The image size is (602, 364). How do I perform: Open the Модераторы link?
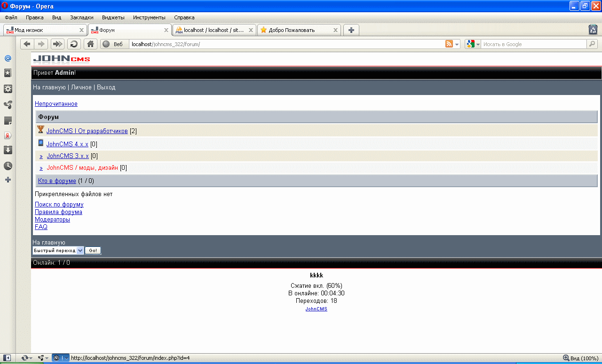coord(52,220)
